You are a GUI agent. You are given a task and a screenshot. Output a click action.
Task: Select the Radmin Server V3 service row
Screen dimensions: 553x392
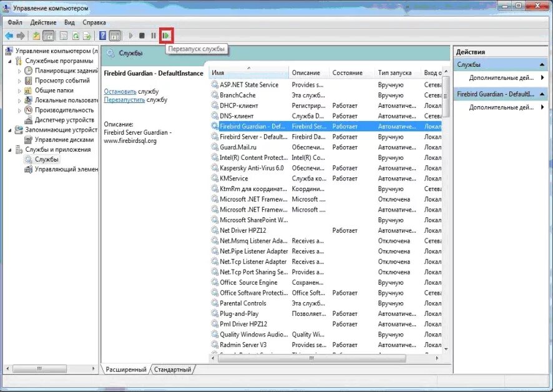(326, 345)
